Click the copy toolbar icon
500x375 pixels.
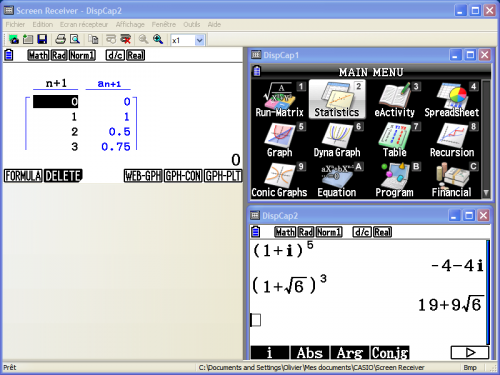[93, 39]
